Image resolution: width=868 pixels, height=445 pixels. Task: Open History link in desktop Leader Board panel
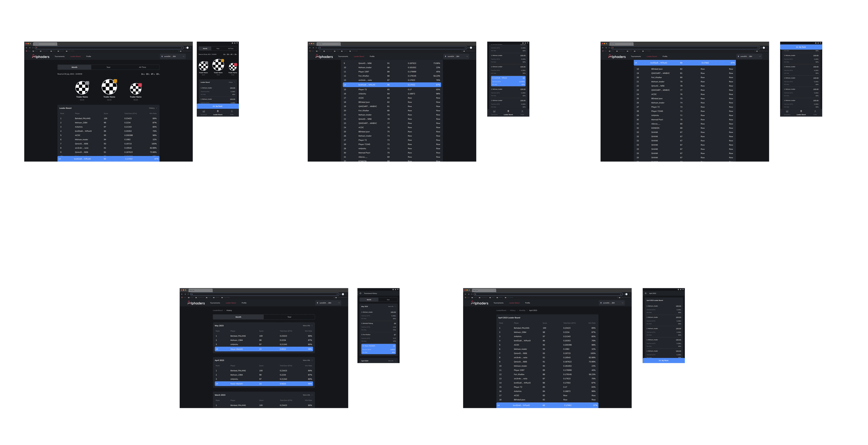(x=153, y=108)
